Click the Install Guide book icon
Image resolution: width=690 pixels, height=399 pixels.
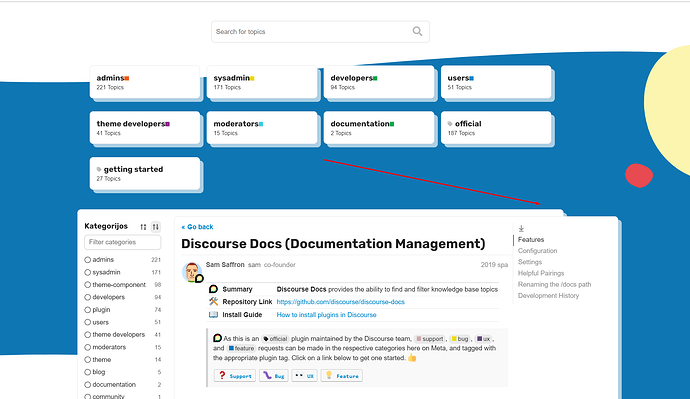(213, 315)
